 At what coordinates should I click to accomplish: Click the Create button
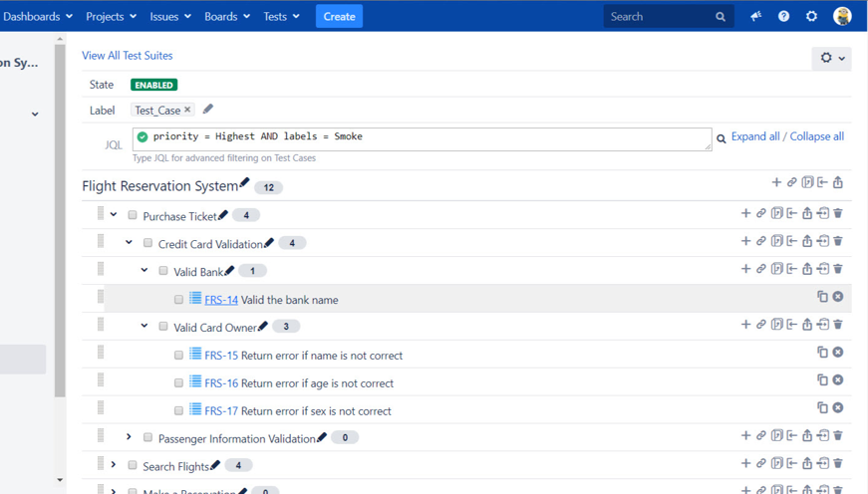340,16
